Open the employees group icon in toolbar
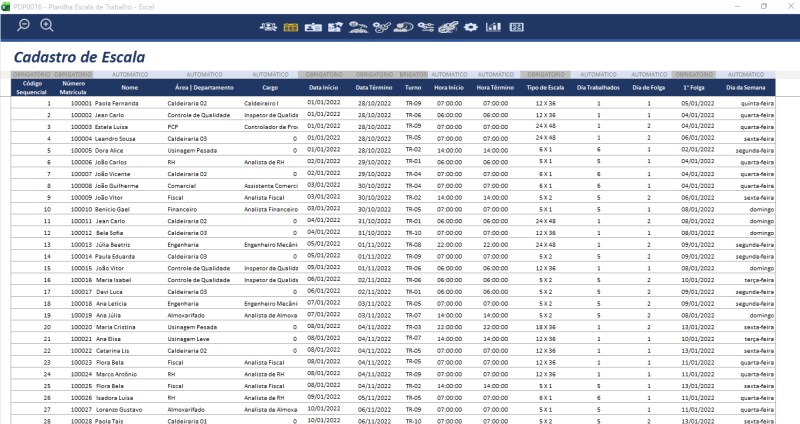Image resolution: width=800 pixels, height=424 pixels. click(x=270, y=26)
